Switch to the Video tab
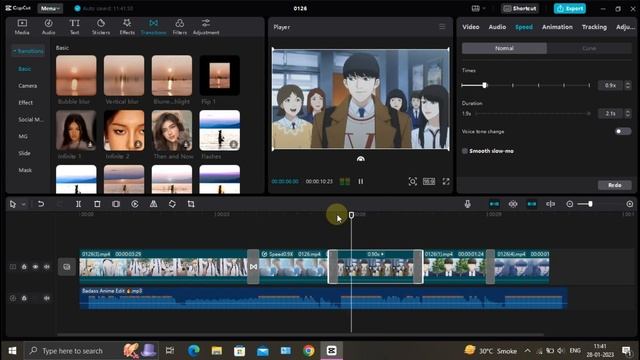This screenshot has width=640, height=360. point(471,27)
